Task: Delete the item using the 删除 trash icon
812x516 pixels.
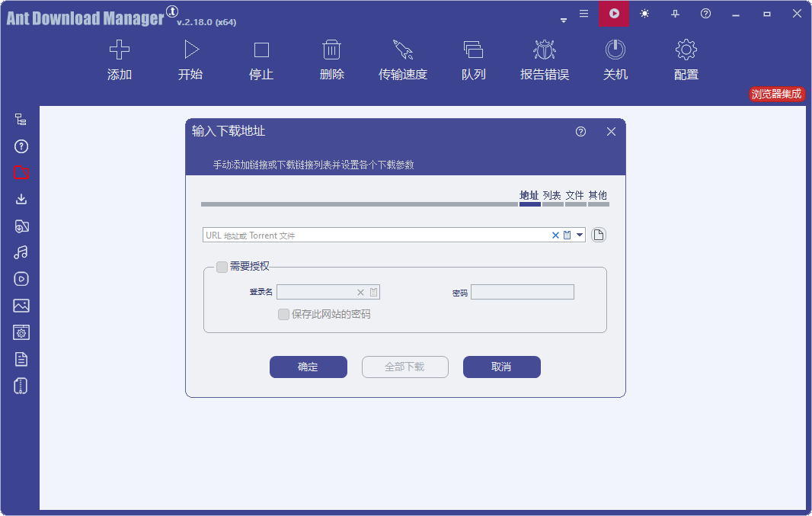Action: pos(331,50)
